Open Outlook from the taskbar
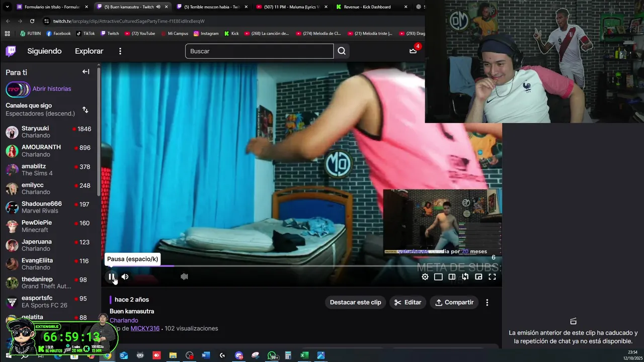 coord(124,355)
